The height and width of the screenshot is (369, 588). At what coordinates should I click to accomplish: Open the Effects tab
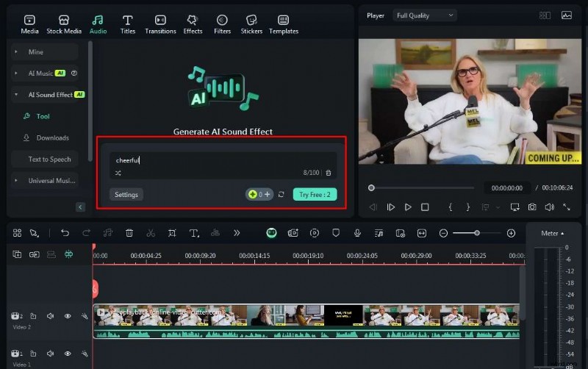(x=193, y=25)
